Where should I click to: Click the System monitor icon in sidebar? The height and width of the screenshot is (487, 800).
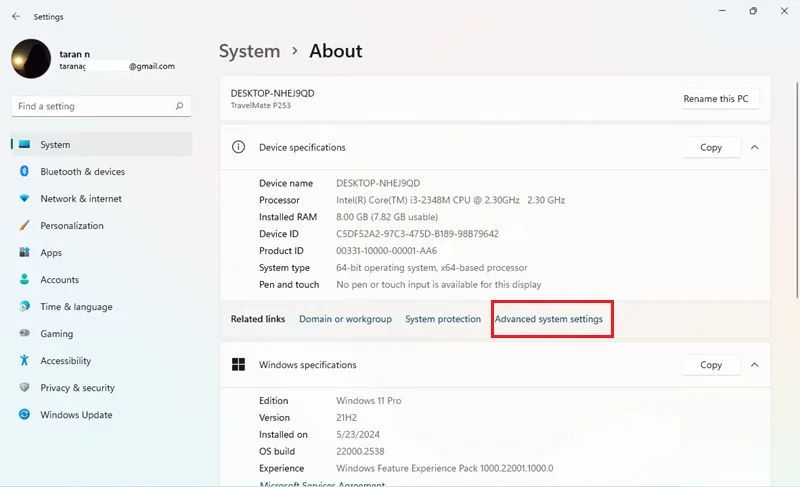tap(24, 144)
